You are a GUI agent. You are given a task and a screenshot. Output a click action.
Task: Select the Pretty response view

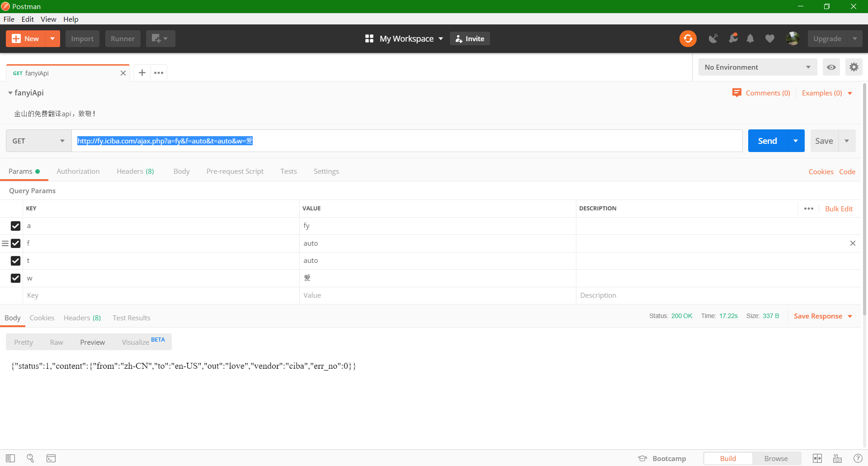(24, 342)
